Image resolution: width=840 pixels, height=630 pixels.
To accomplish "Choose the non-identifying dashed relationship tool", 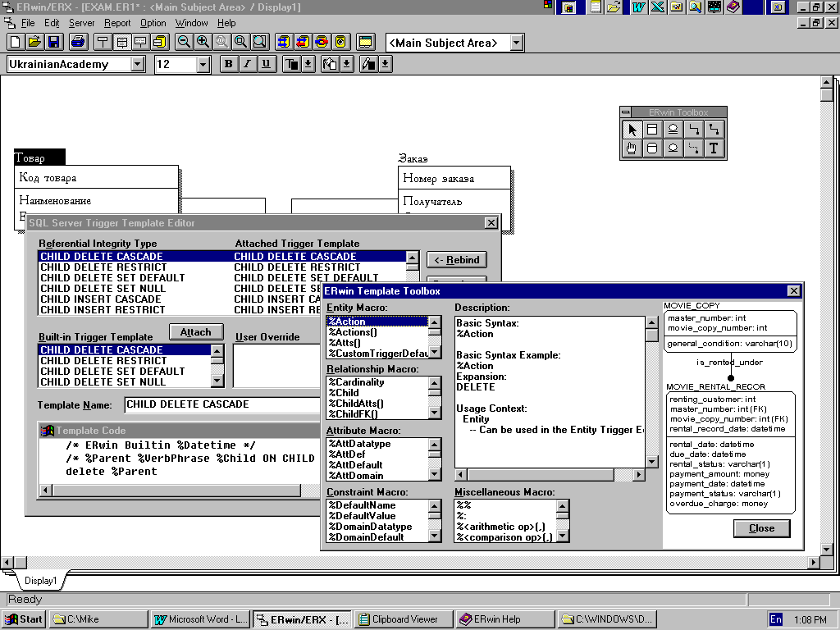I will 694,148.
